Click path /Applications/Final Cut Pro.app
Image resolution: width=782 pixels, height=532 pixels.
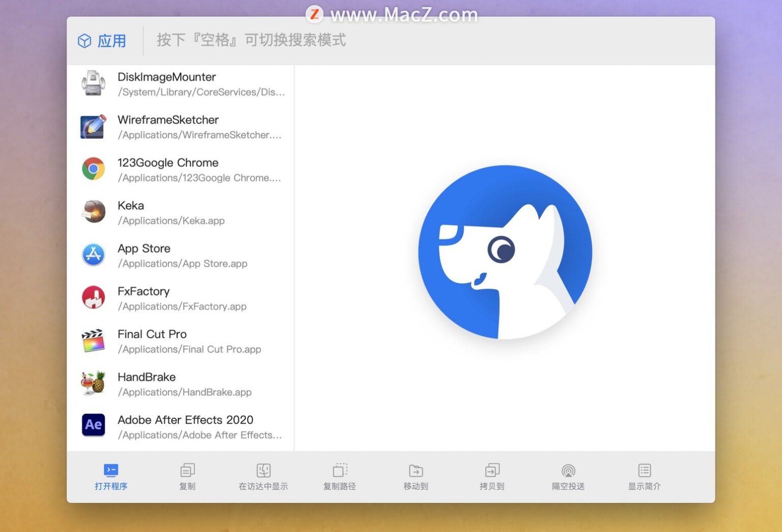click(189, 349)
